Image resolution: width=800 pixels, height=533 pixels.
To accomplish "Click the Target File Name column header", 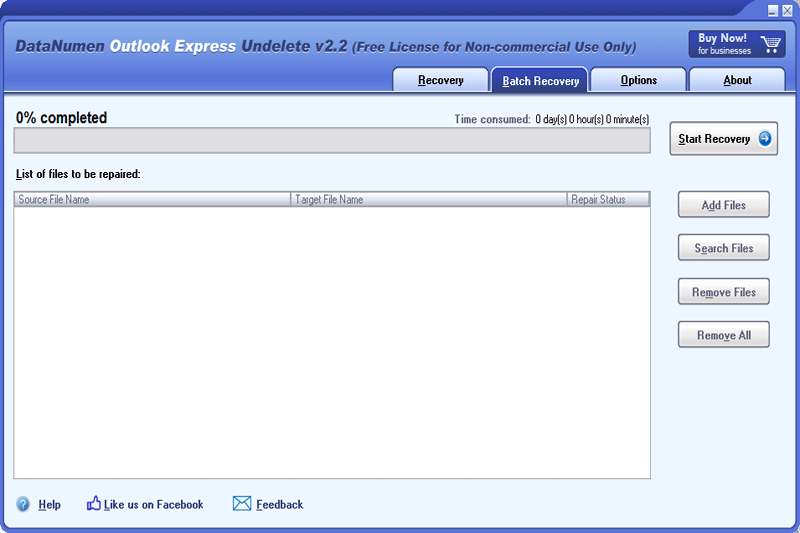I will coord(429,199).
